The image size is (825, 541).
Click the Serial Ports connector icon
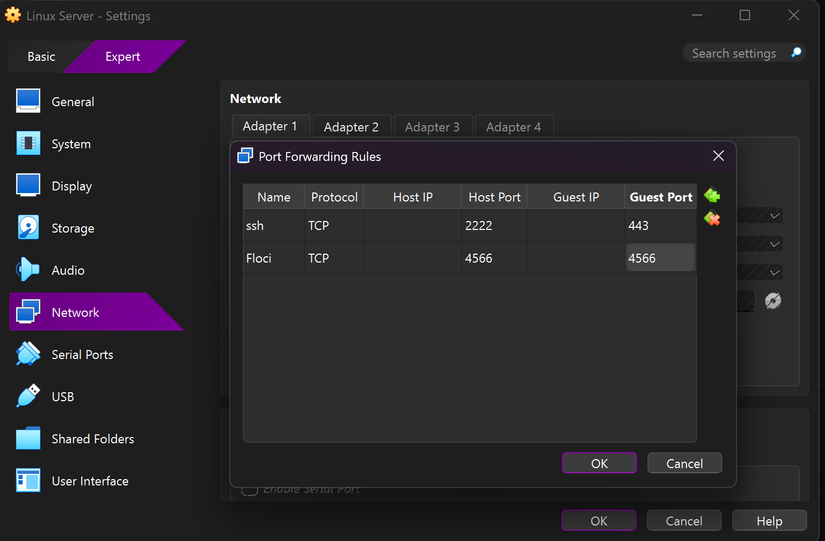[x=28, y=354]
